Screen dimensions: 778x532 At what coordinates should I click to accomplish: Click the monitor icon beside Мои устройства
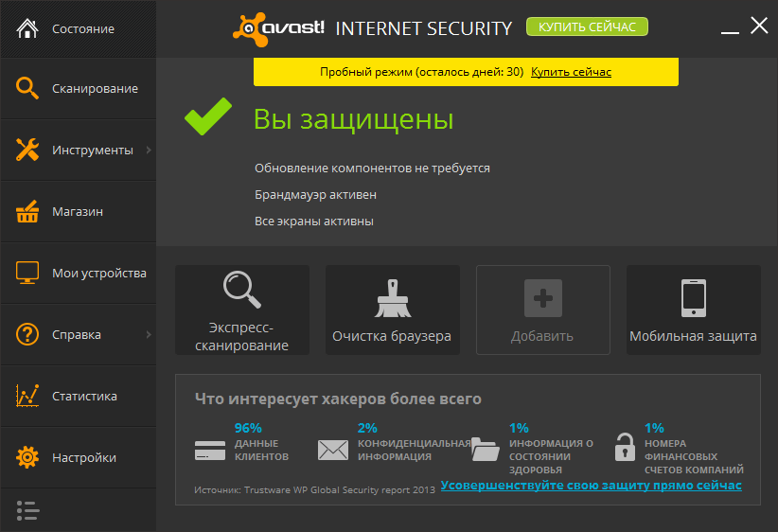(27, 273)
